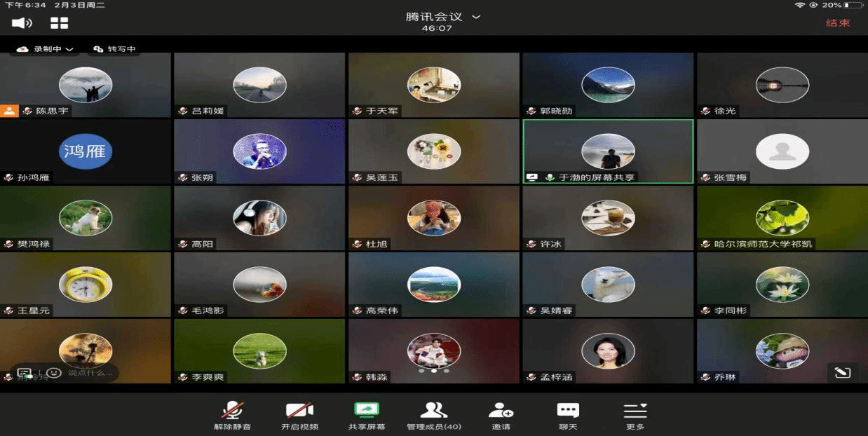The width and height of the screenshot is (868, 436).
Task: Click the 说点什么 message input field
Action: pyautogui.click(x=90, y=373)
